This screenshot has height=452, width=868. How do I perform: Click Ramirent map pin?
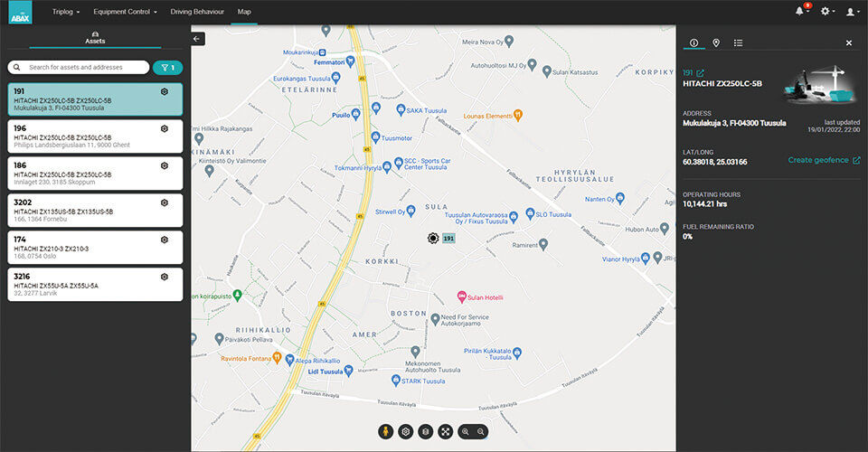(543, 244)
